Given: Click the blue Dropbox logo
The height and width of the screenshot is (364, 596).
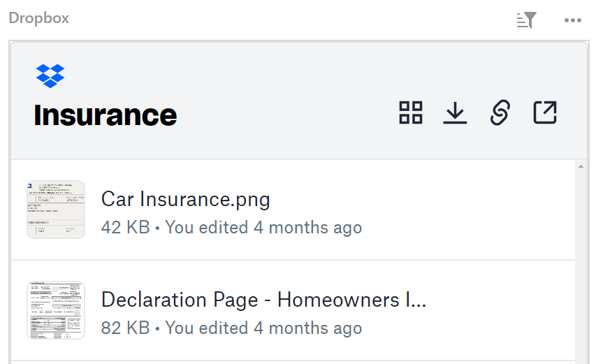Looking at the screenshot, I should 50,75.
